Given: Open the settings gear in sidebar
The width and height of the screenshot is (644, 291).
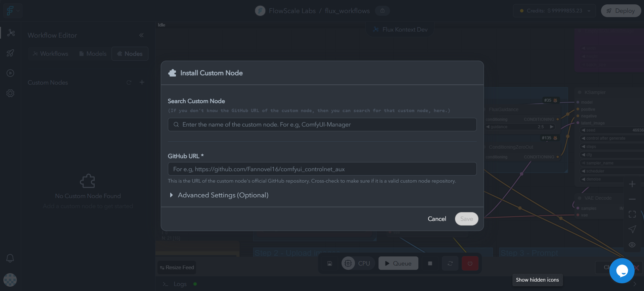Looking at the screenshot, I should (10, 93).
